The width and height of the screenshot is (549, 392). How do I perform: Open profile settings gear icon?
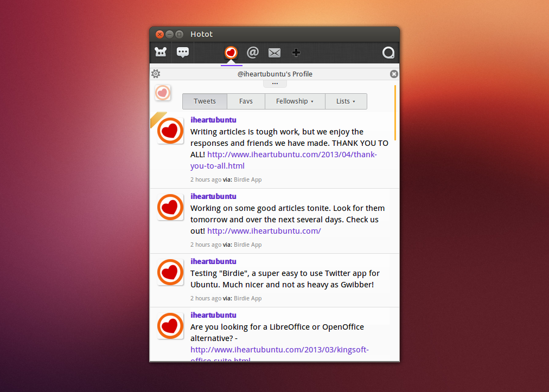156,74
